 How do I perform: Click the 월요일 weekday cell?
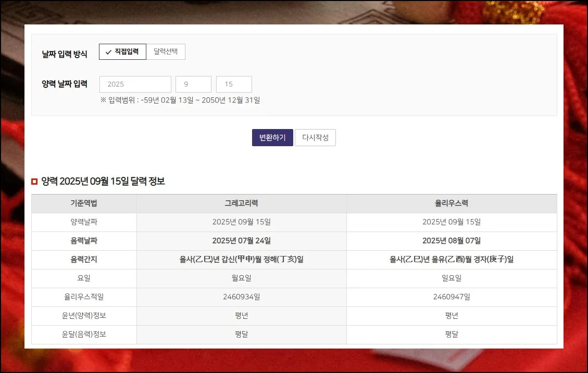click(x=241, y=278)
